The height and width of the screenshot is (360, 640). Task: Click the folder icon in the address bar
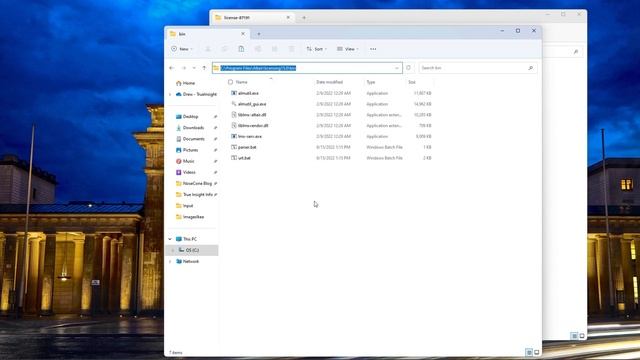pyautogui.click(x=216, y=68)
